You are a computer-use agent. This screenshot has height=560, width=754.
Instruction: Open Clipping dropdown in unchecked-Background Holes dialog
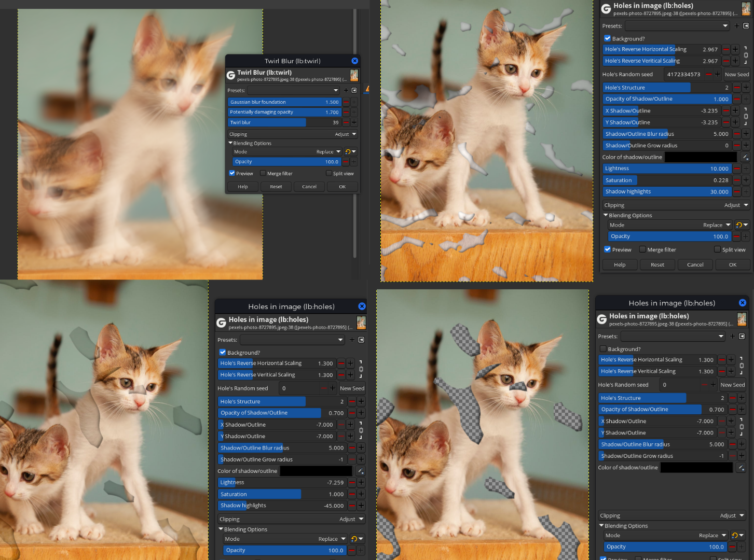coord(672,516)
